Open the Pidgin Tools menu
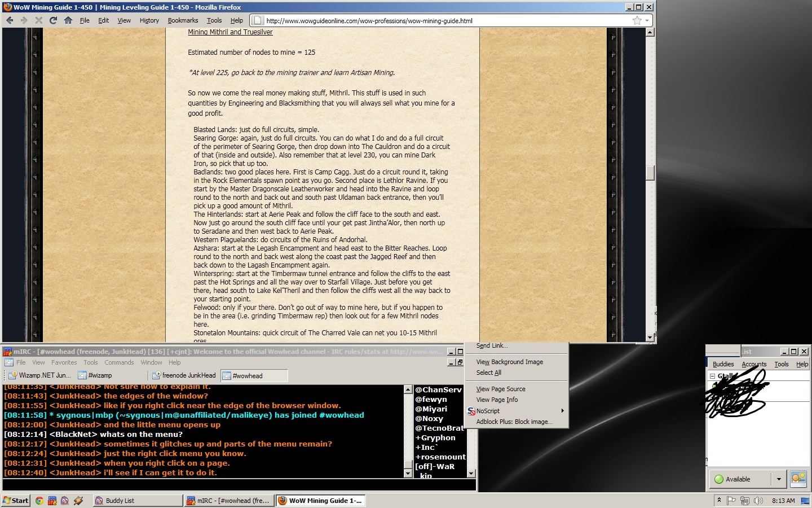Image resolution: width=812 pixels, height=508 pixels. [782, 364]
